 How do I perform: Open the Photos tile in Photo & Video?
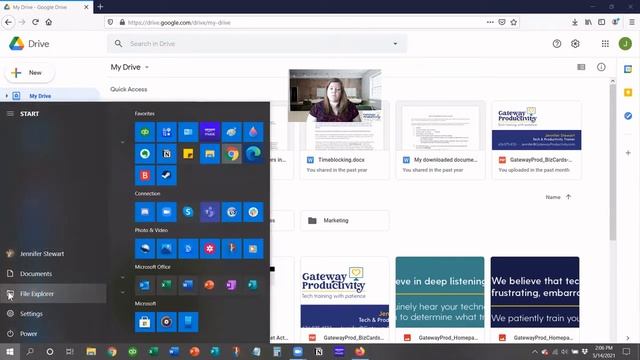tap(167, 249)
